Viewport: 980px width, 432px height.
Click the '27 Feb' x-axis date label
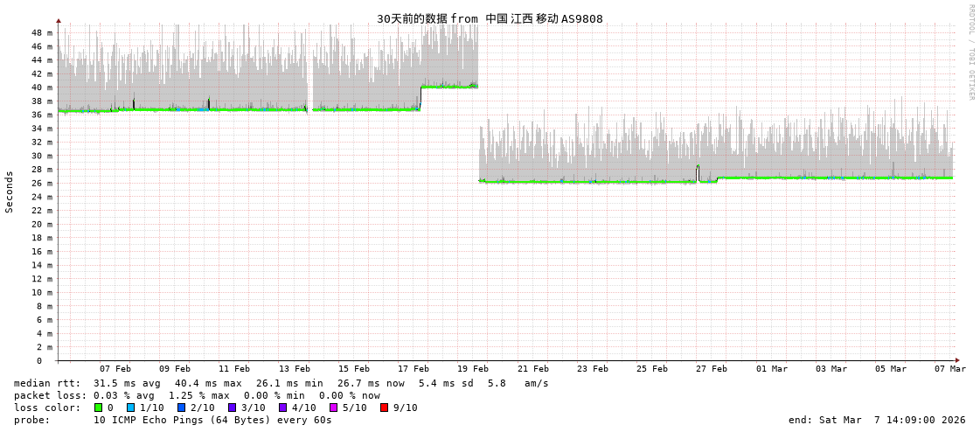(712, 369)
